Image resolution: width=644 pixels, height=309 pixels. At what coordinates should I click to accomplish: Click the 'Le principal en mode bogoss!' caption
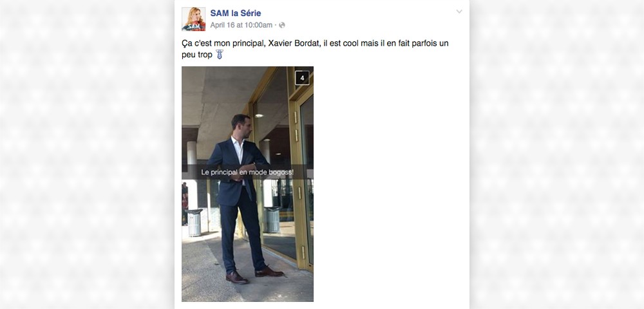(x=247, y=173)
